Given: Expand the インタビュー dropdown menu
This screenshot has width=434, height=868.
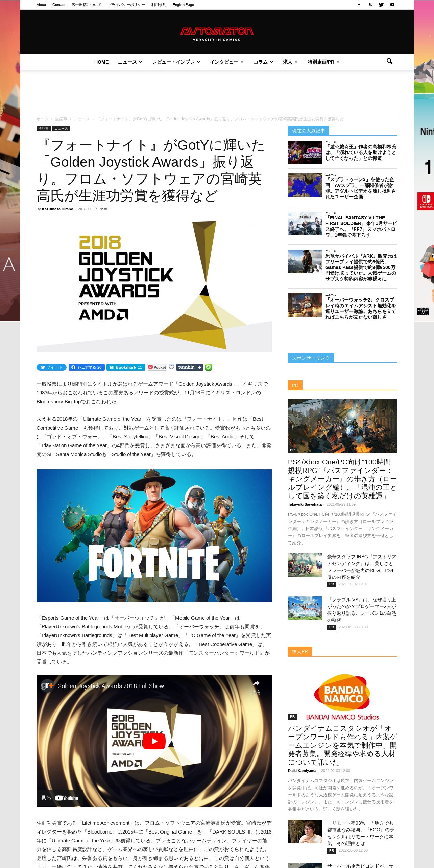Looking at the screenshot, I should (227, 62).
